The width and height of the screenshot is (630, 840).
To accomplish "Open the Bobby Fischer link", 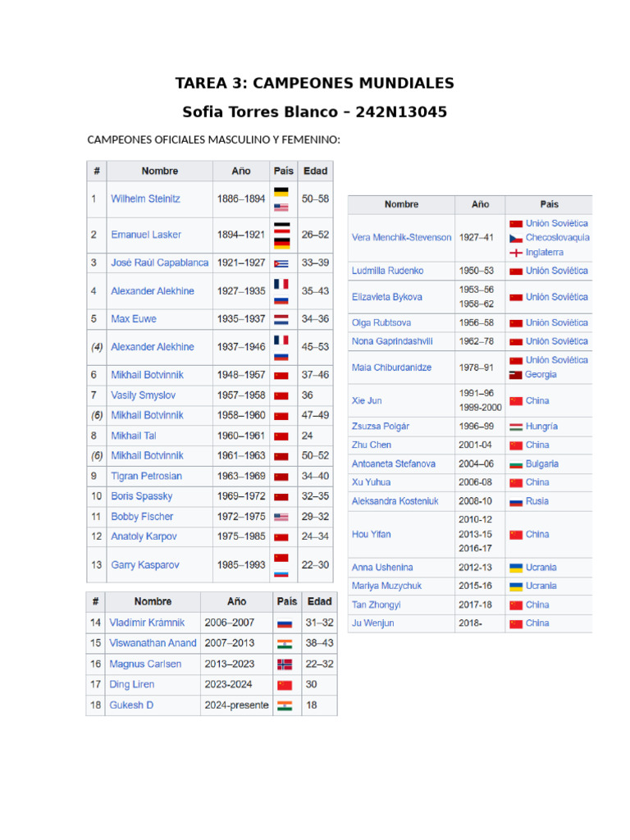I will [142, 517].
